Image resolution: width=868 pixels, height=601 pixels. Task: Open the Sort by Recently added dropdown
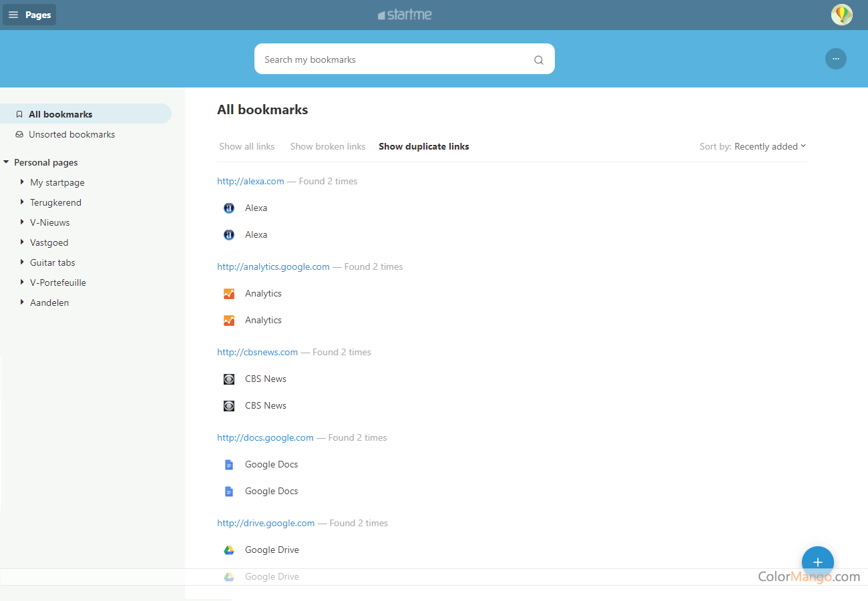tap(752, 146)
